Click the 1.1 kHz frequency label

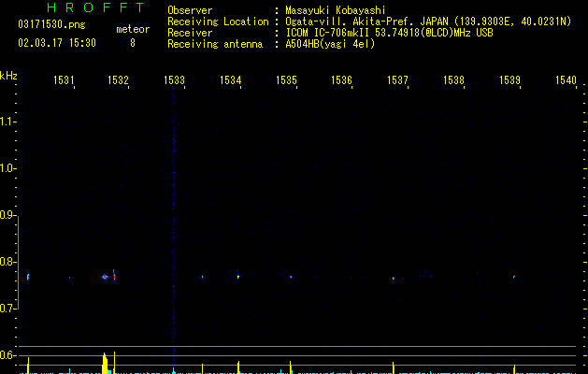pos(7,122)
